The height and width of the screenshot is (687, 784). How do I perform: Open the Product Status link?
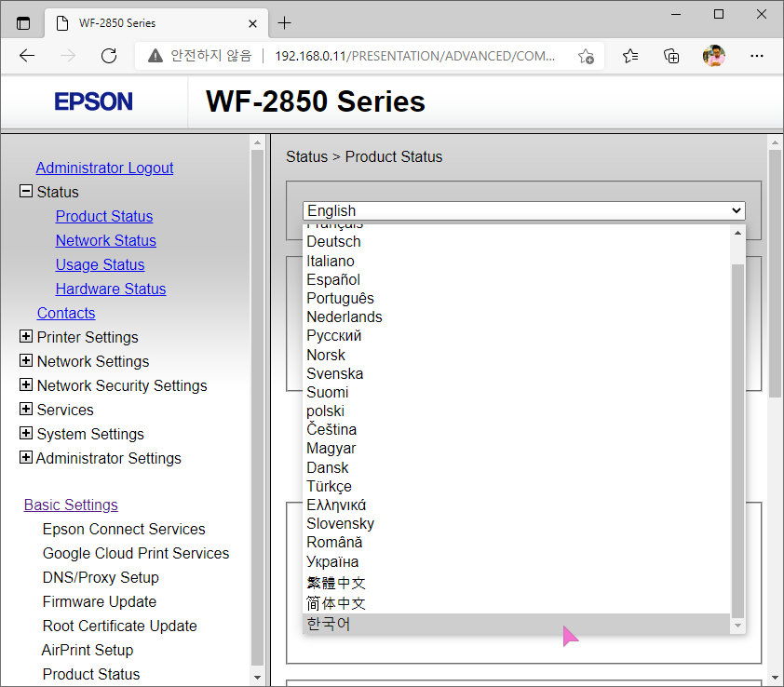pos(104,217)
